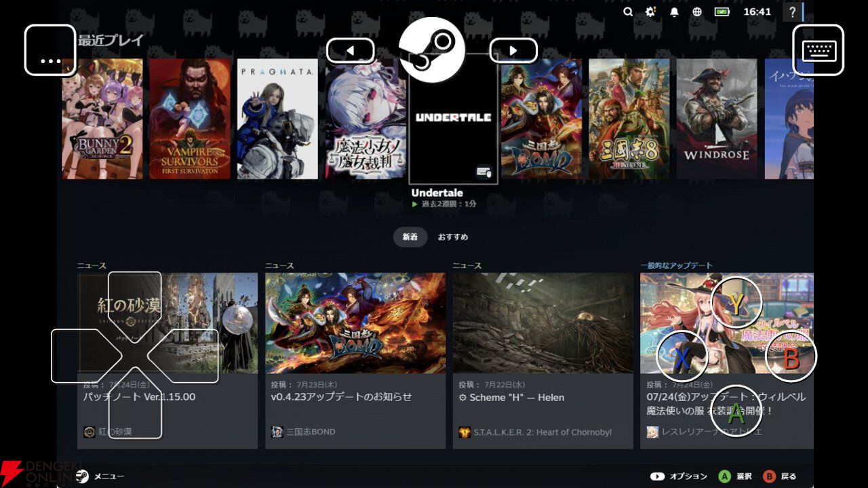868x488 pixels.
Task: Open 三国志8 Remake game cover
Action: coord(629,119)
